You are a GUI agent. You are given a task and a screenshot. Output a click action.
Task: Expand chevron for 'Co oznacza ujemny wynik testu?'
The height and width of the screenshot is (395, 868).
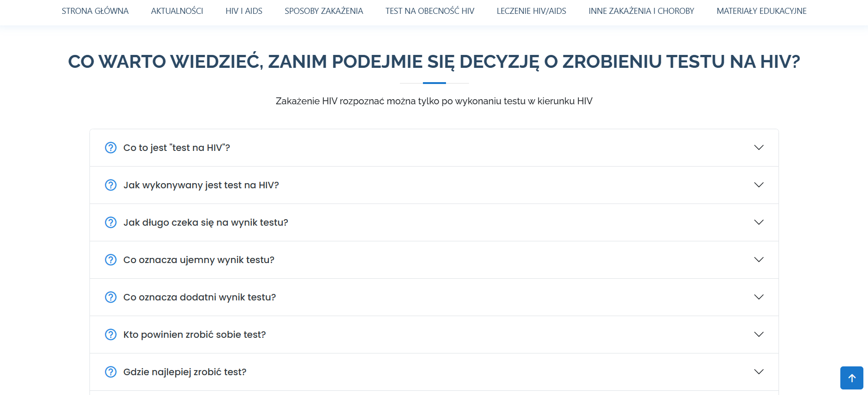coord(759,260)
